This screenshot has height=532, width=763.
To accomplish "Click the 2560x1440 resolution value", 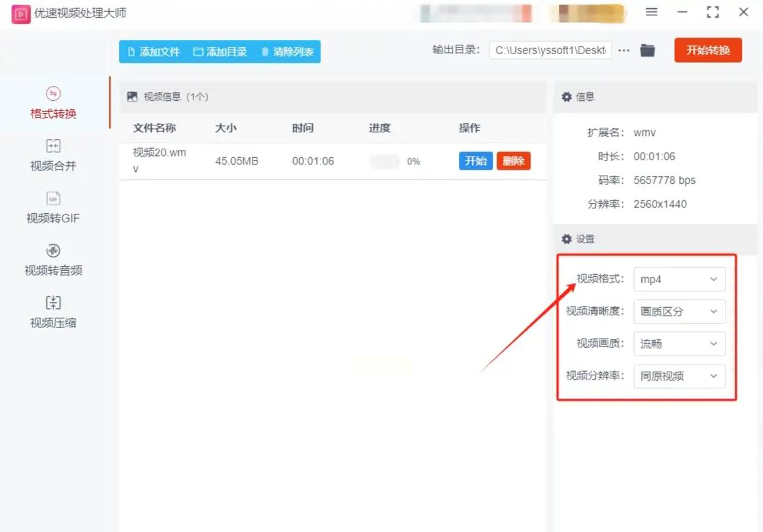I will coord(660,204).
